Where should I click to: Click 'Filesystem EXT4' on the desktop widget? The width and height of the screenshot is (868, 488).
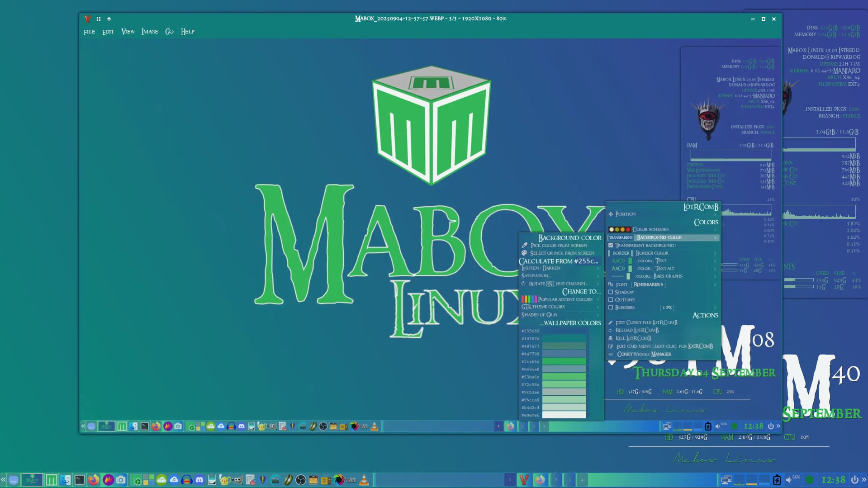point(839,84)
